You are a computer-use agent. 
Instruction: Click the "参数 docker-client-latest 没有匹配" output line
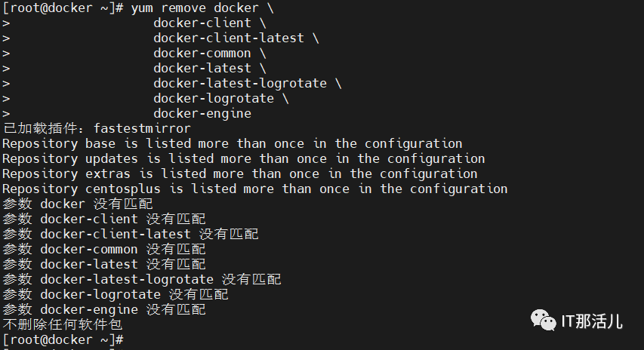click(x=130, y=234)
